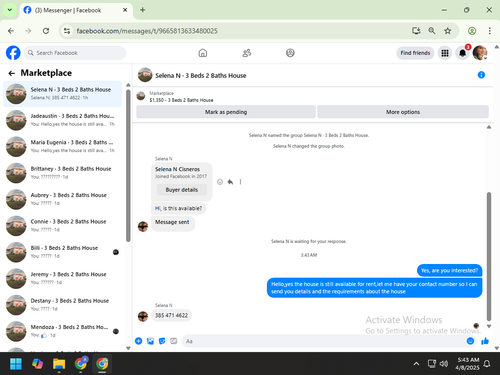Open taskbar clock and date
This screenshot has width=500, height=375.
(468, 364)
